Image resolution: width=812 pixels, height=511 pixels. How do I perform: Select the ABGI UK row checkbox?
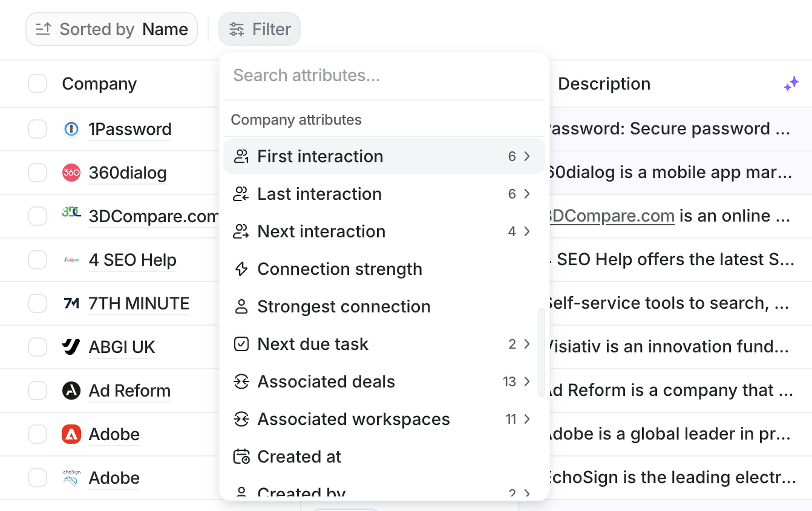37,347
